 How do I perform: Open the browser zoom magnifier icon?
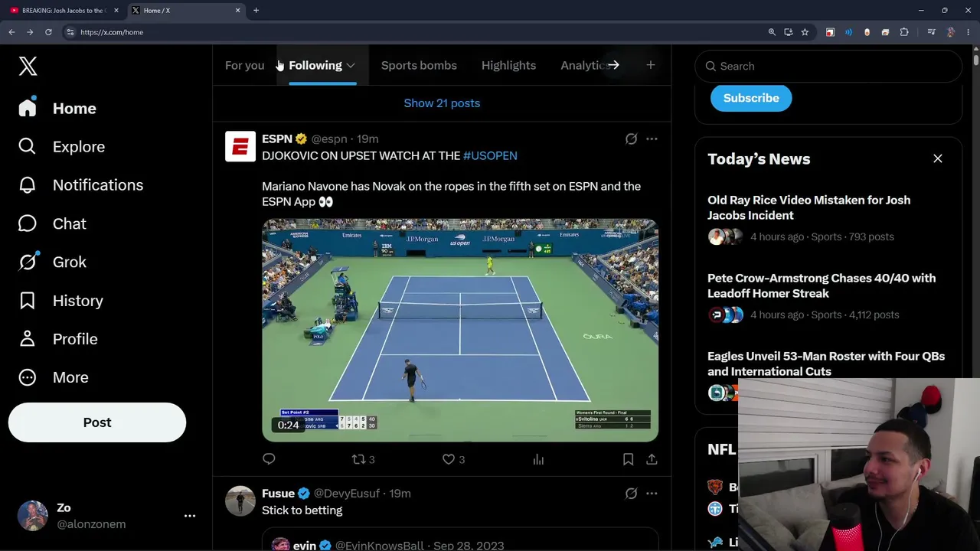click(x=772, y=32)
